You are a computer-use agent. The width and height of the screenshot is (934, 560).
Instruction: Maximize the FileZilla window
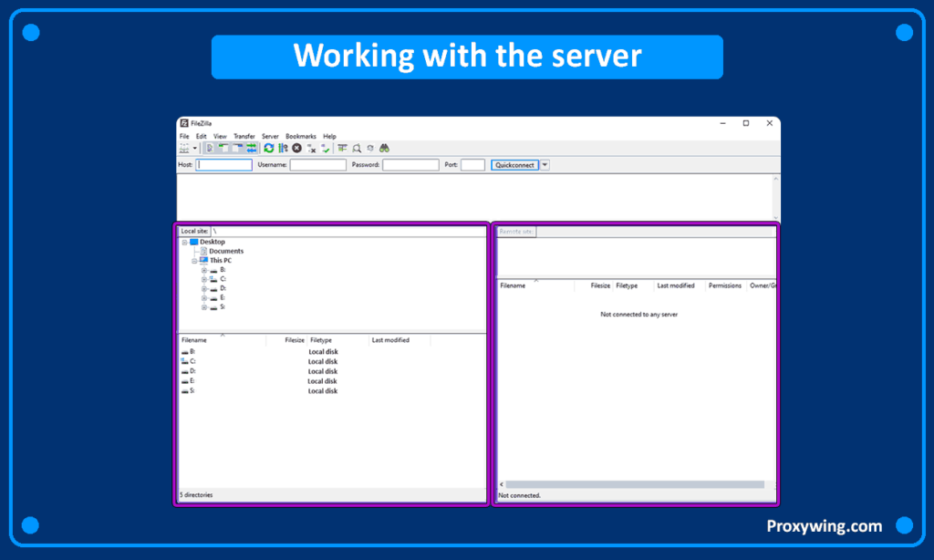point(746,123)
